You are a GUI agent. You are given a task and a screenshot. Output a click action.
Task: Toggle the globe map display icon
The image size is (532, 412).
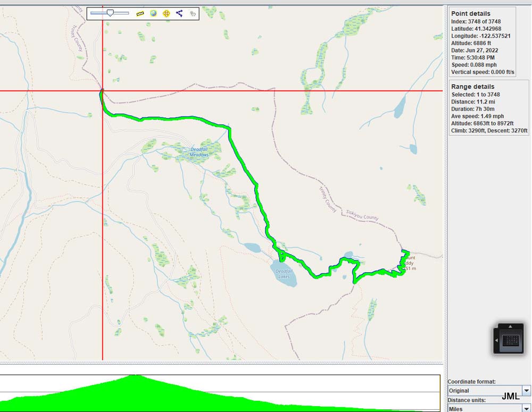tap(153, 13)
